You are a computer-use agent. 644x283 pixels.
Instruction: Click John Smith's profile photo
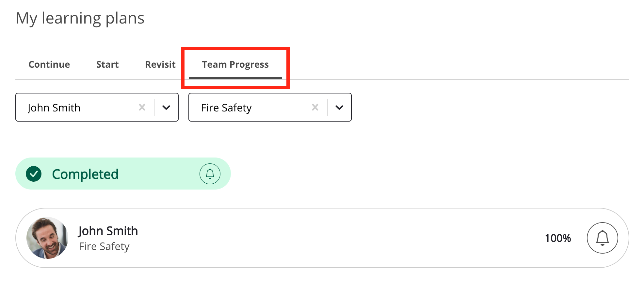pos(47,238)
